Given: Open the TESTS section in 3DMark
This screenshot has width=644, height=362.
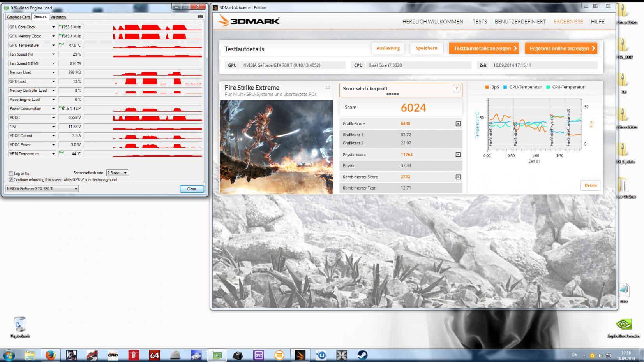Looking at the screenshot, I should (x=480, y=22).
